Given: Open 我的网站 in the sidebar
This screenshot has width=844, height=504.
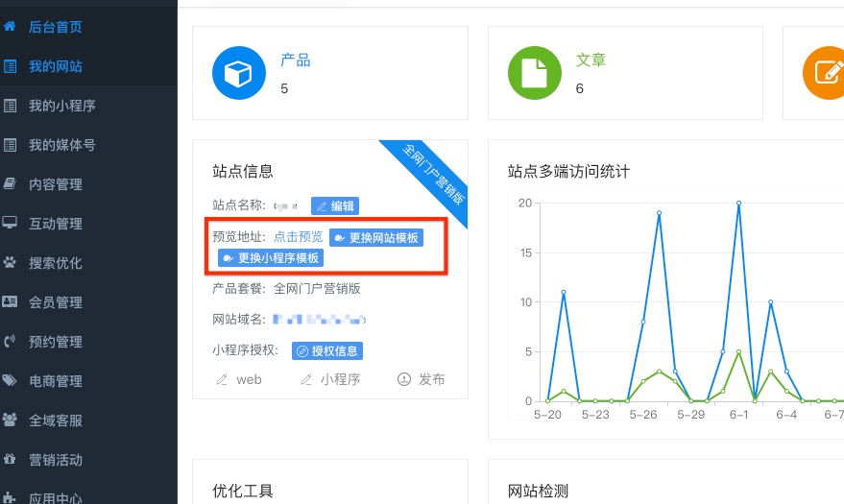Looking at the screenshot, I should point(61,66).
